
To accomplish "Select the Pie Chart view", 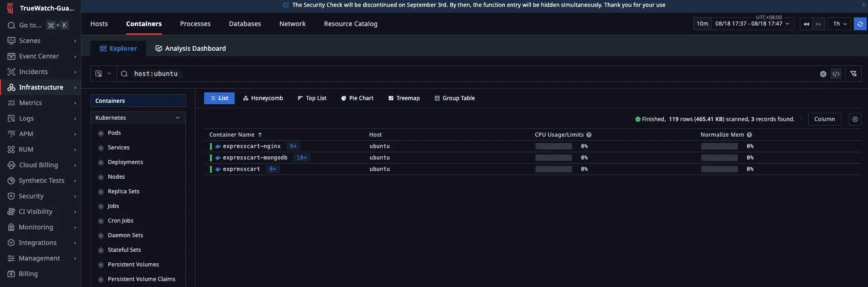I will point(357,98).
